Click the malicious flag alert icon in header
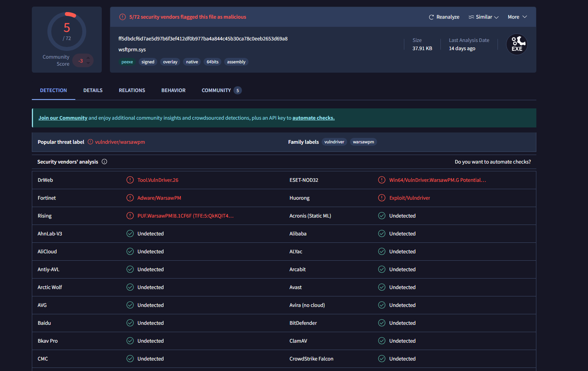The width and height of the screenshot is (588, 371). 122,17
